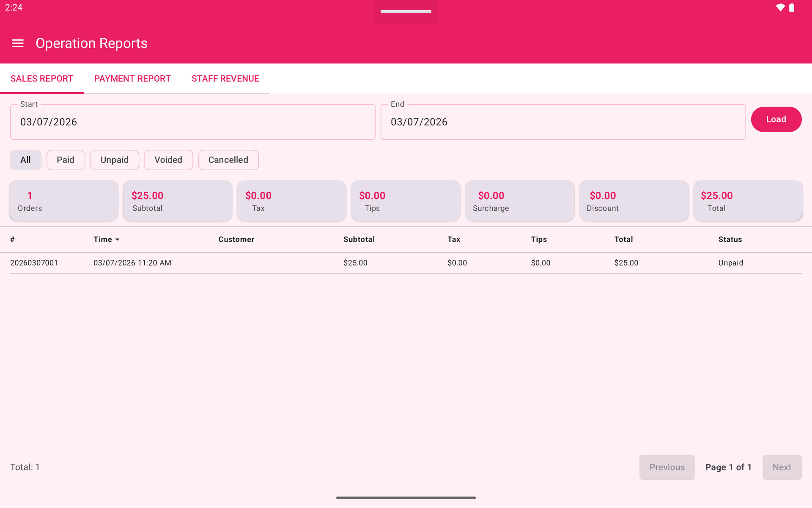This screenshot has height=508, width=812.
Task: Click the Previous page button
Action: tap(667, 467)
